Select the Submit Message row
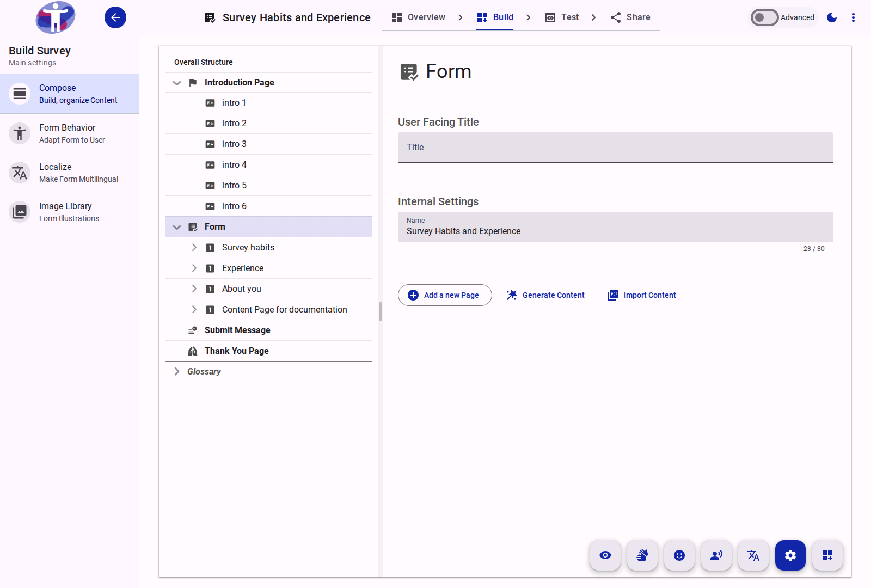Image resolution: width=871 pixels, height=588 pixels. click(x=268, y=330)
